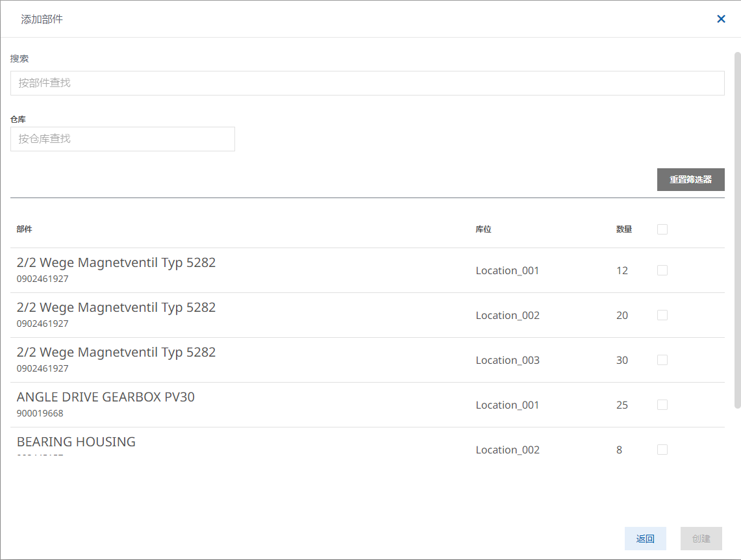Check the BEARING HOUSING row checkbox
This screenshot has width=741, height=560.
(x=662, y=450)
